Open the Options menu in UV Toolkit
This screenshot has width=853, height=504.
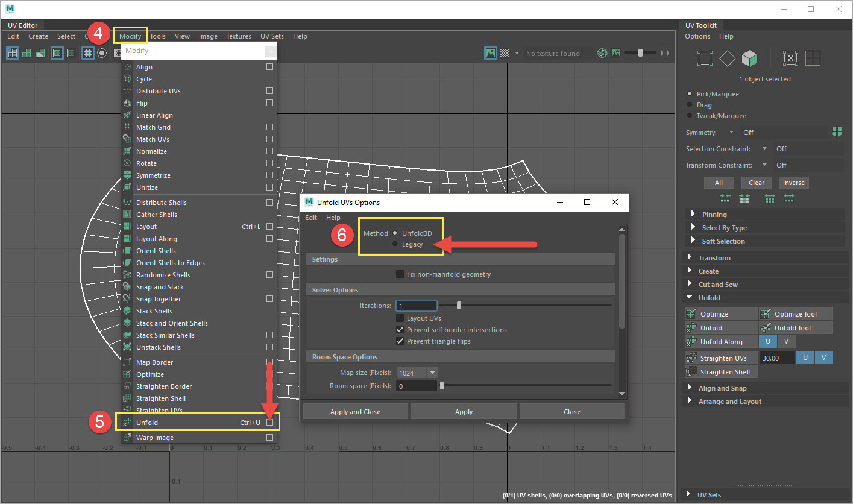coord(697,36)
